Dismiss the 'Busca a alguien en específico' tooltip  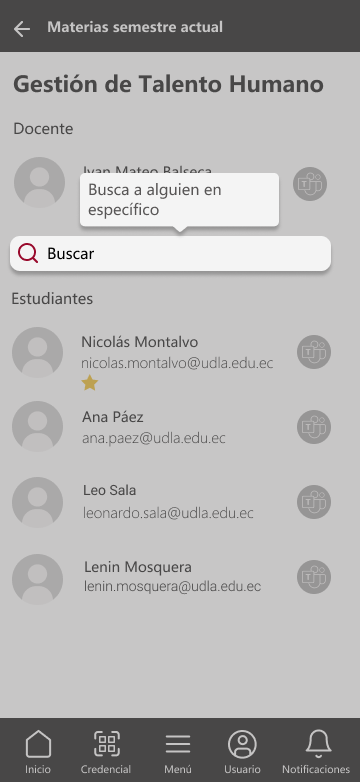coord(180,200)
